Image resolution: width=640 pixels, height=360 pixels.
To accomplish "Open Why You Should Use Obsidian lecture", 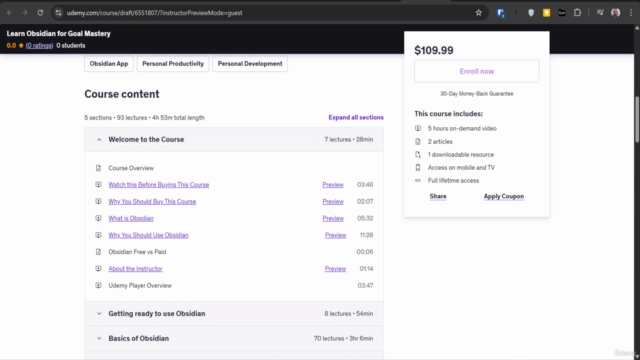I will pyautogui.click(x=148, y=235).
